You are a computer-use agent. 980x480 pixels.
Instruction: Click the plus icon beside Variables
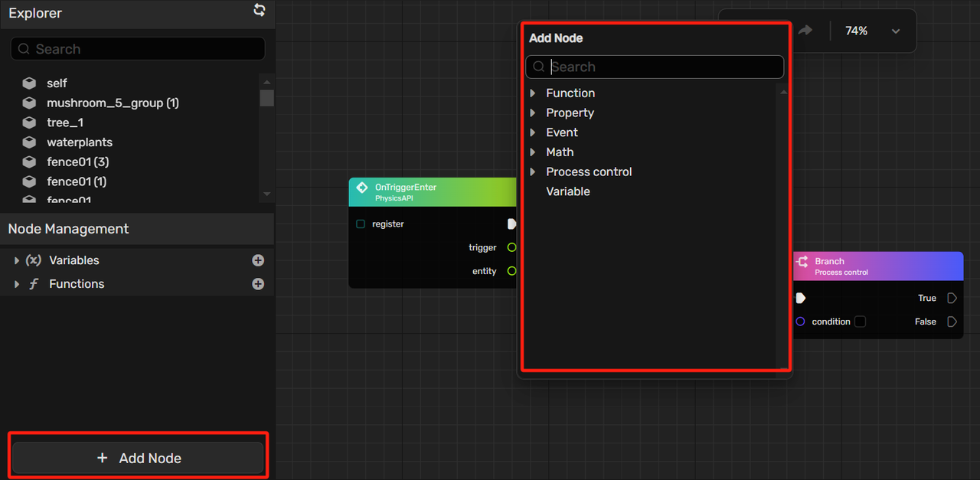[x=258, y=260]
